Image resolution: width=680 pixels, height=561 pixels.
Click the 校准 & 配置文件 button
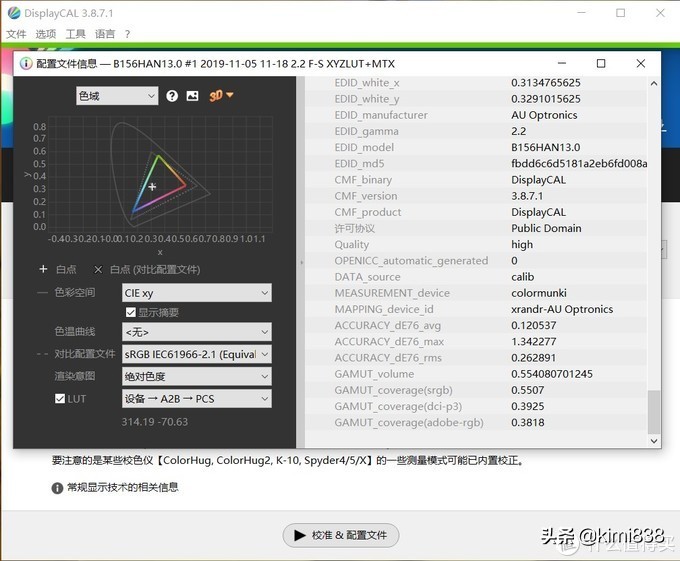[340, 535]
